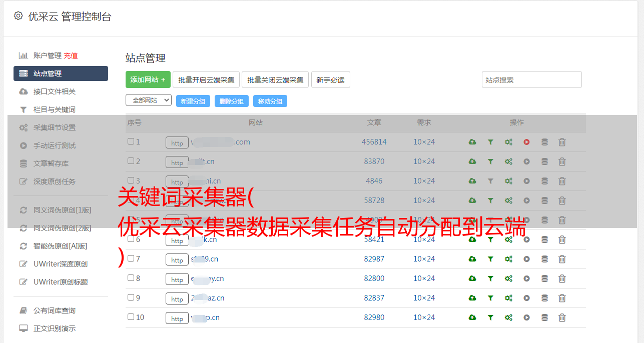The width and height of the screenshot is (644, 343).
Task: Click 批量开启云端采集 button
Action: point(206,79)
